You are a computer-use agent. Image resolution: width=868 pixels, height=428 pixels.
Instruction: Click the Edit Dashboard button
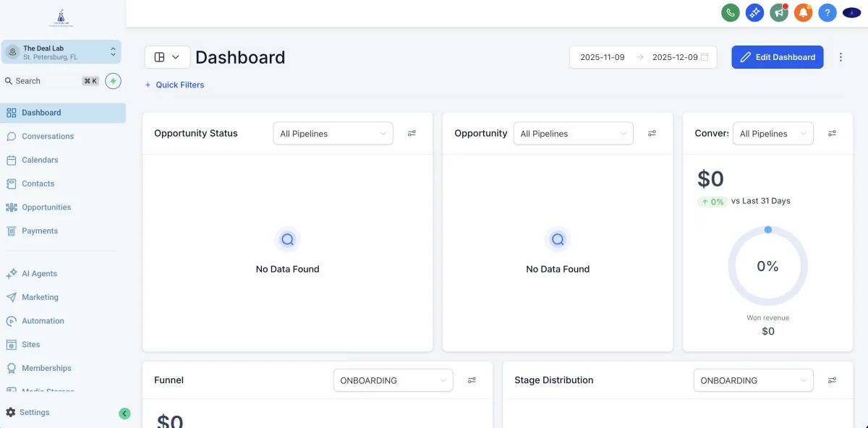777,57
